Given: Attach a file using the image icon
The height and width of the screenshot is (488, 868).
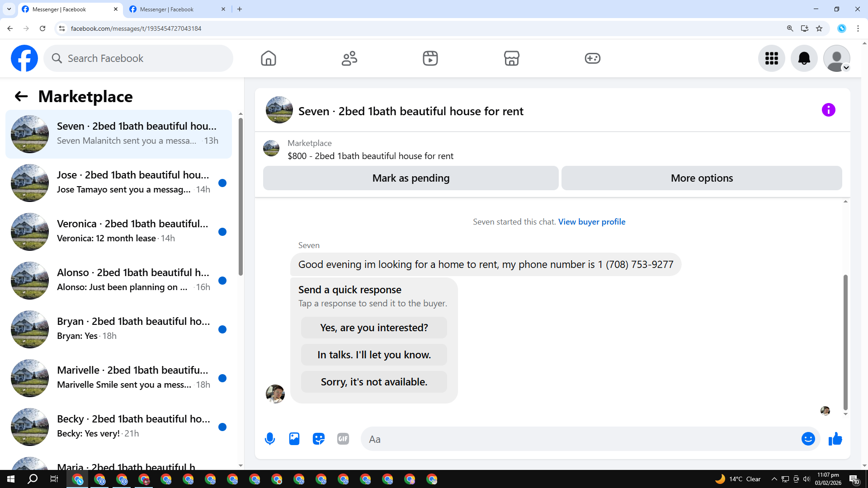Looking at the screenshot, I should [294, 439].
